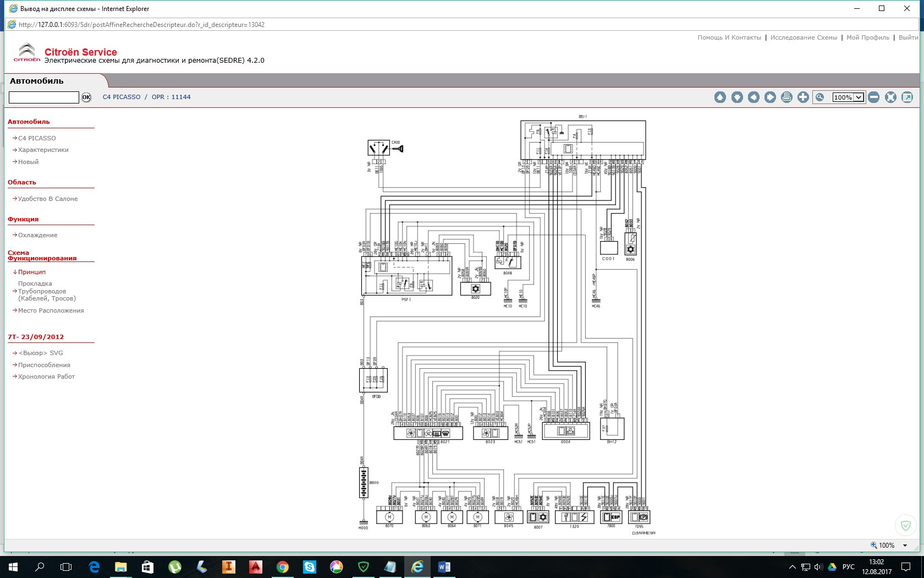Open the Хронология Работ item

coord(46,377)
